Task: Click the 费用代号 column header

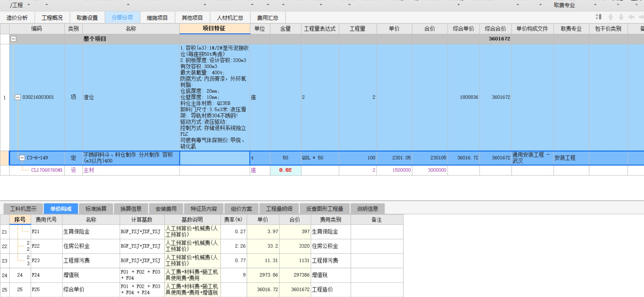Action: click(x=46, y=220)
